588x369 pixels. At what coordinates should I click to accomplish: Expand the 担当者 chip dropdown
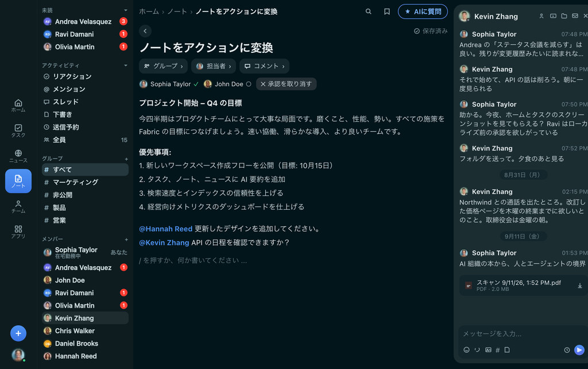click(x=214, y=66)
